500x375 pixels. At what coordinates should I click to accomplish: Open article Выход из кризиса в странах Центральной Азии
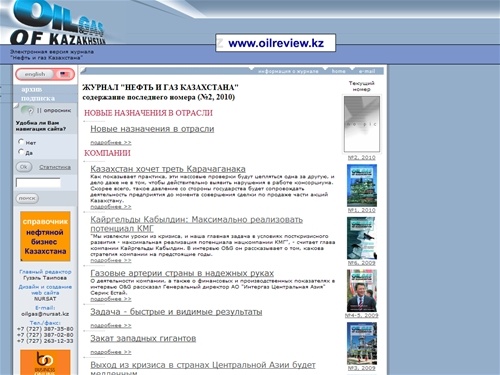(203, 368)
